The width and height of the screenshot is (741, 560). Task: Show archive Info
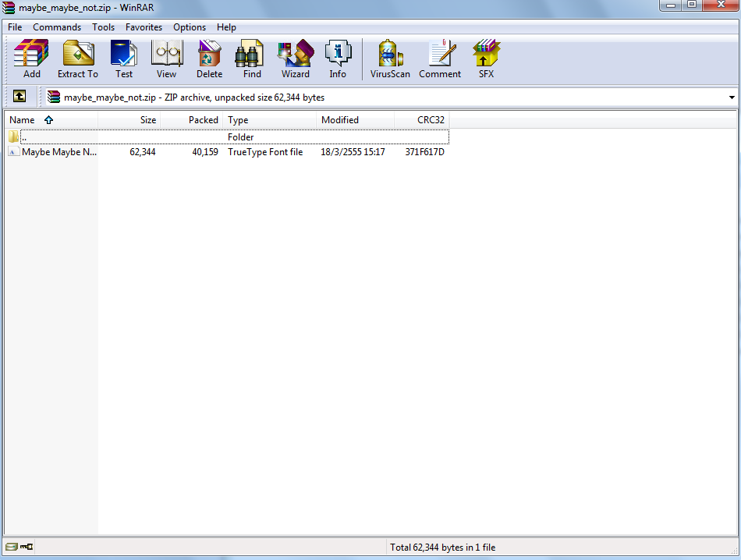(338, 59)
